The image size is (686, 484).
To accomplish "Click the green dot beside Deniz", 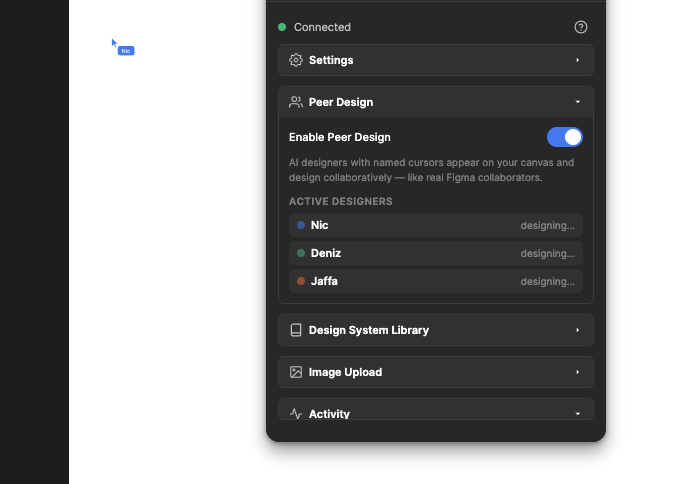I will (x=301, y=253).
